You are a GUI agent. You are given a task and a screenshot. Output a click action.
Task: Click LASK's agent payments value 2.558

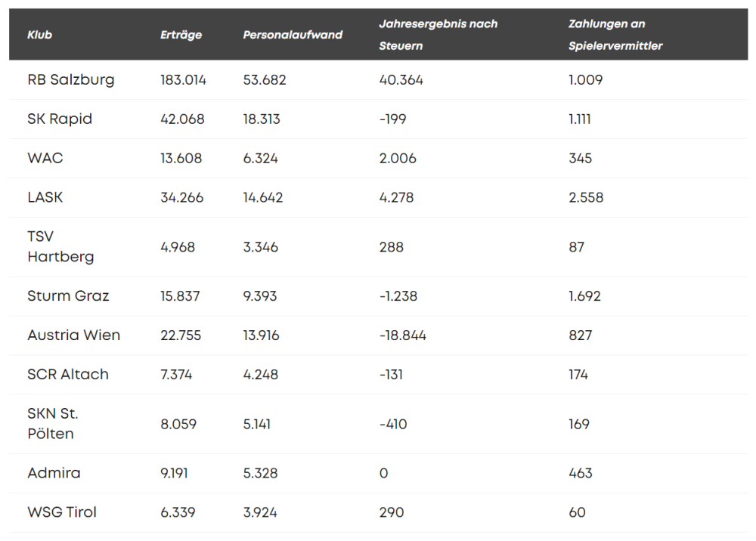point(586,198)
